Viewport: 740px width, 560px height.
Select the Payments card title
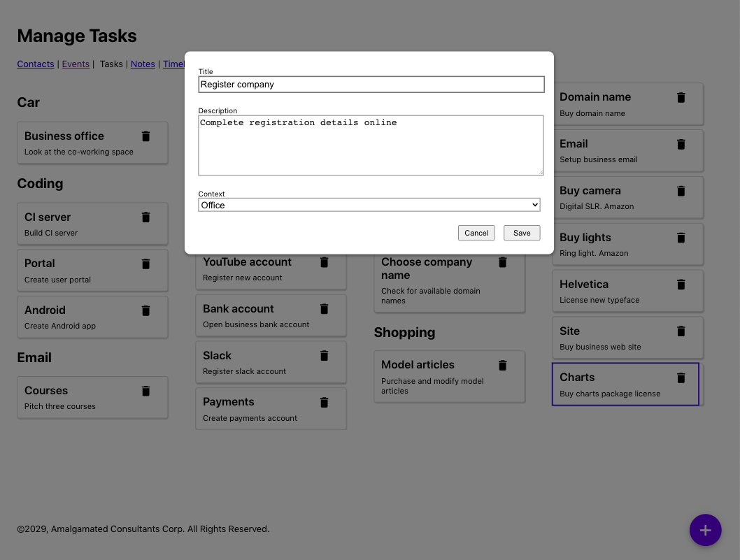229,402
